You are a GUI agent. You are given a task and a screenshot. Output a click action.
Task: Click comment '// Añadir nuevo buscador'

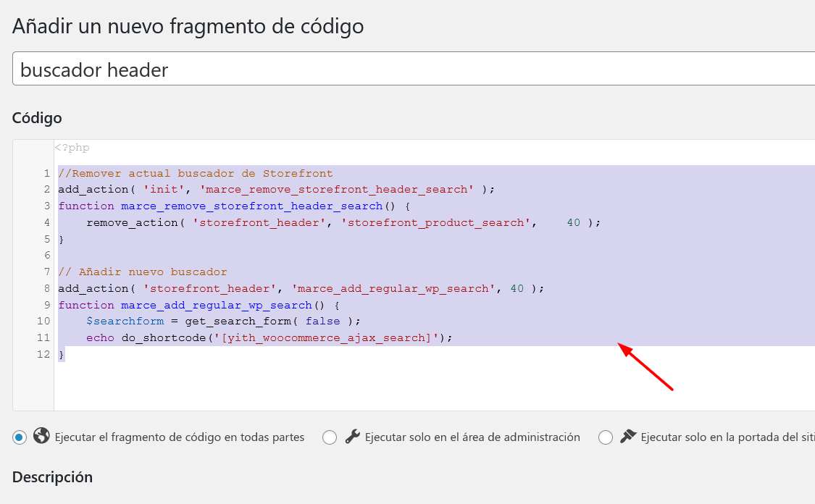click(x=143, y=272)
